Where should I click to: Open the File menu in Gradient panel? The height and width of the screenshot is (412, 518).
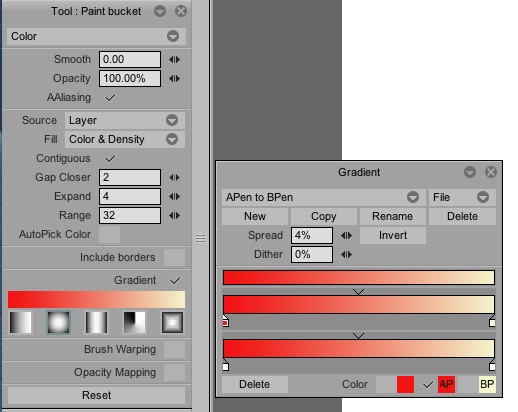coord(462,197)
